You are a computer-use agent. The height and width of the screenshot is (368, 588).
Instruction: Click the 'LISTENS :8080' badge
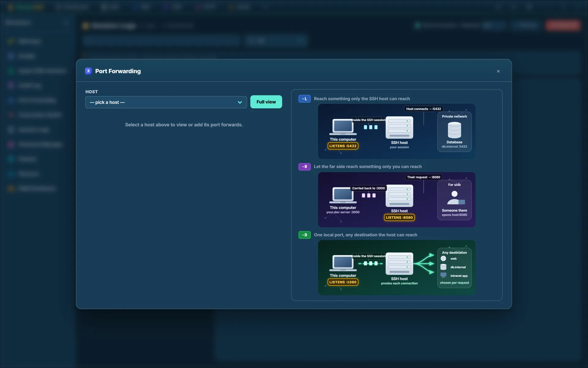[399, 217]
